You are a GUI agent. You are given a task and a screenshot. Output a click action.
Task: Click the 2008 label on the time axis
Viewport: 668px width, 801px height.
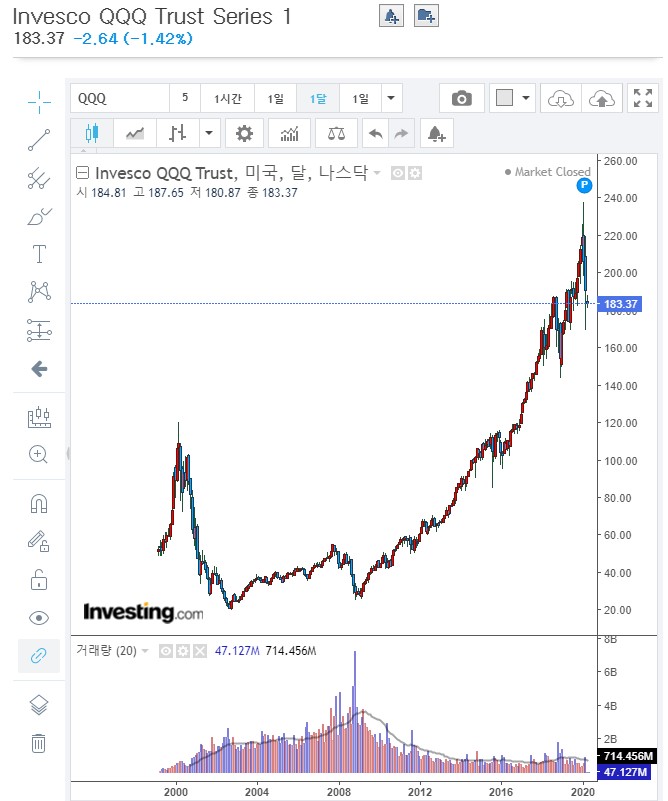pyautogui.click(x=338, y=792)
